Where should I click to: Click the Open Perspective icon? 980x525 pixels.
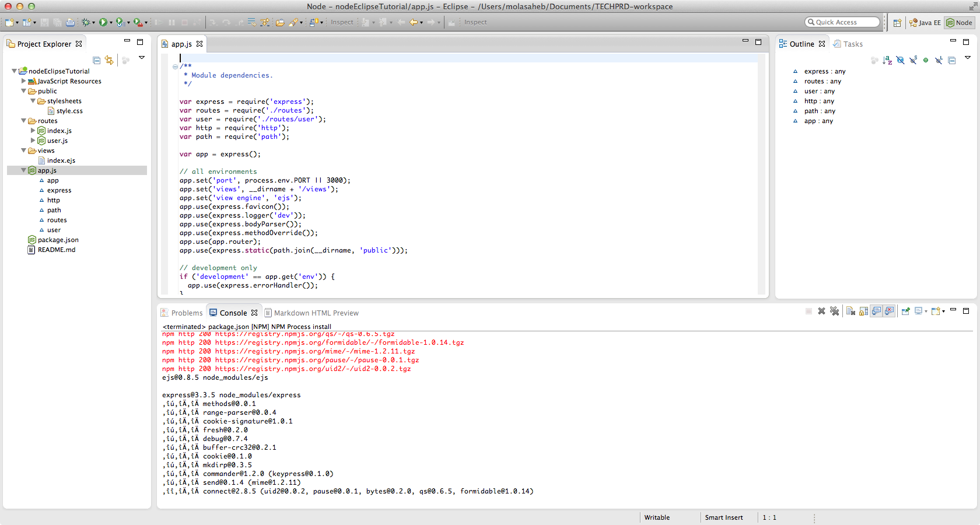tap(897, 23)
